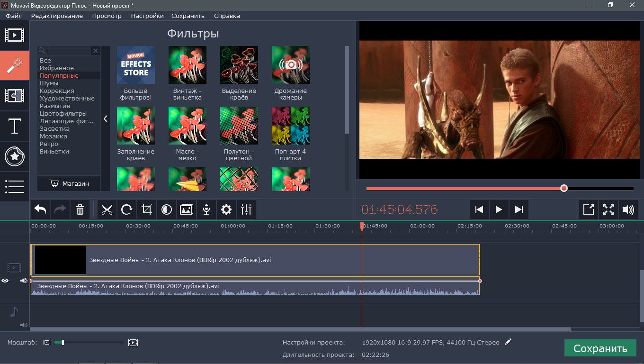Split clip with scissors tool

tap(107, 209)
